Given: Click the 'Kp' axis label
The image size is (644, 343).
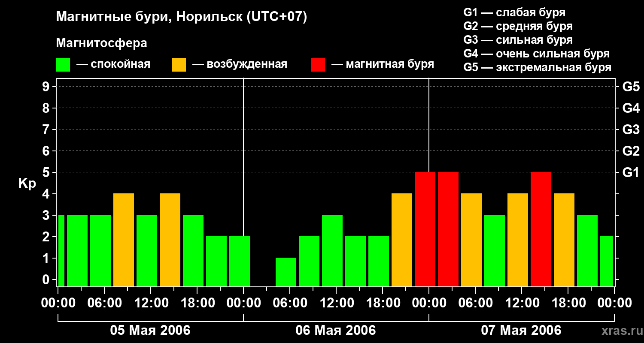Looking at the screenshot, I should point(27,184).
